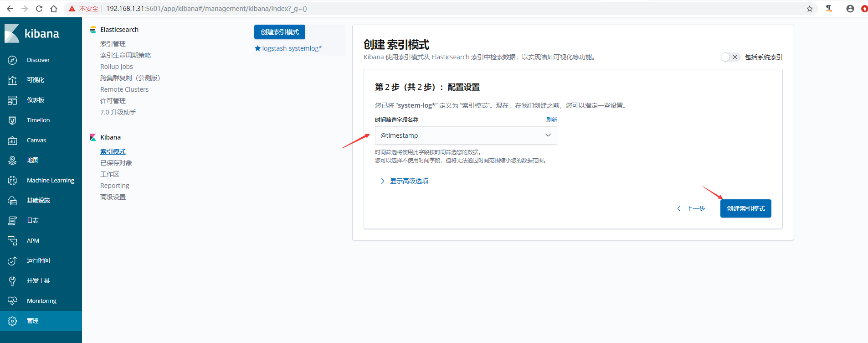Screen dimensions: 868x343
Task: Open 索引管理 under Elasticsearch
Action: [x=113, y=44]
